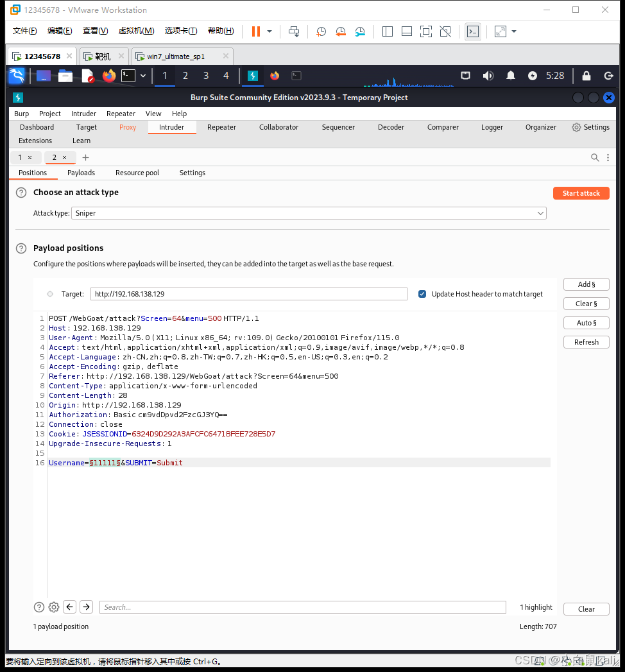Click the Clear search button

point(586,609)
